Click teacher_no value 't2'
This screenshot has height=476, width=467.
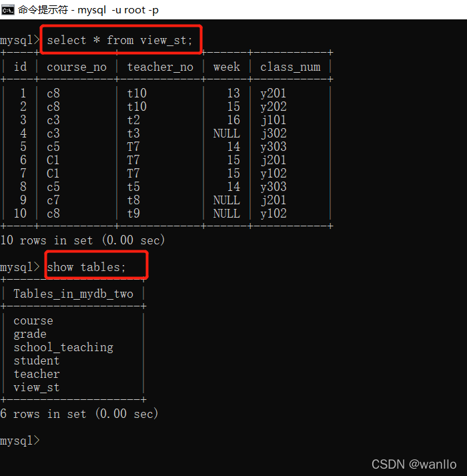(x=133, y=120)
